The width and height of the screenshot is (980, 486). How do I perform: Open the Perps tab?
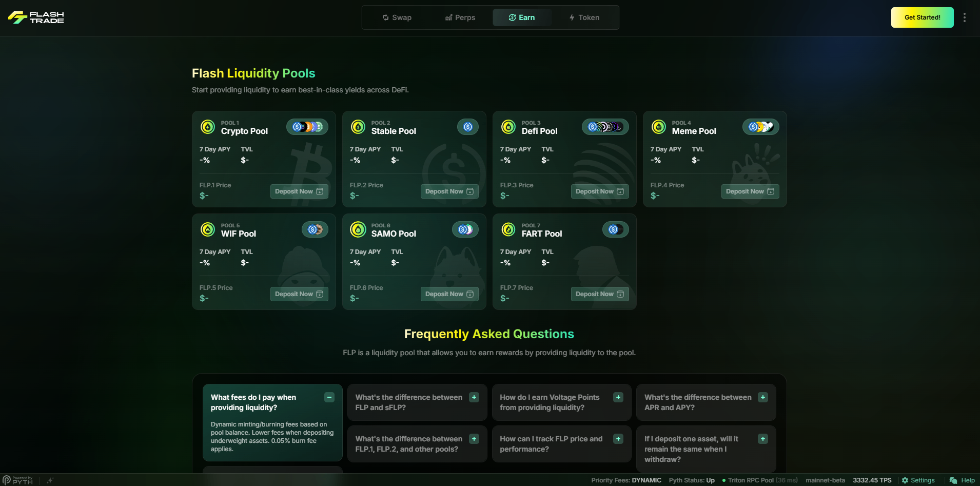coord(460,17)
